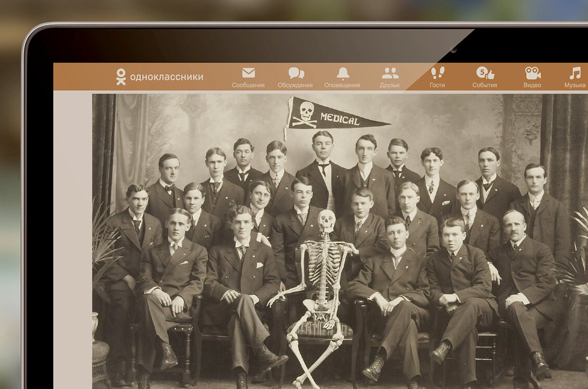Click the Обсуждения label

295,85
